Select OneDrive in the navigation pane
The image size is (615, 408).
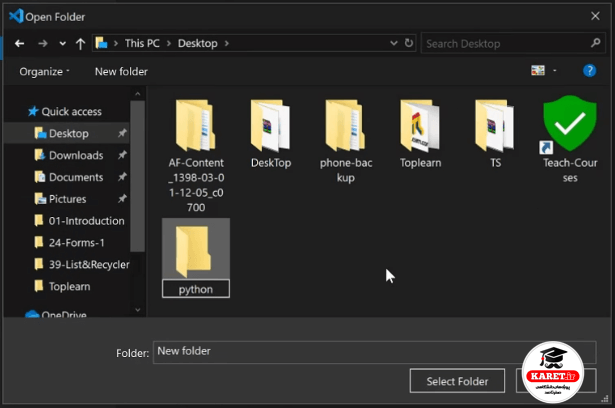click(56, 313)
